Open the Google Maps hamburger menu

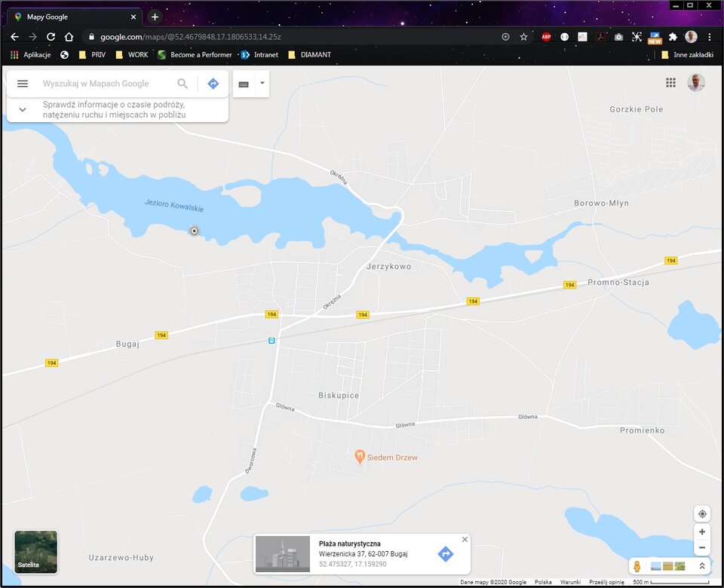click(x=23, y=84)
